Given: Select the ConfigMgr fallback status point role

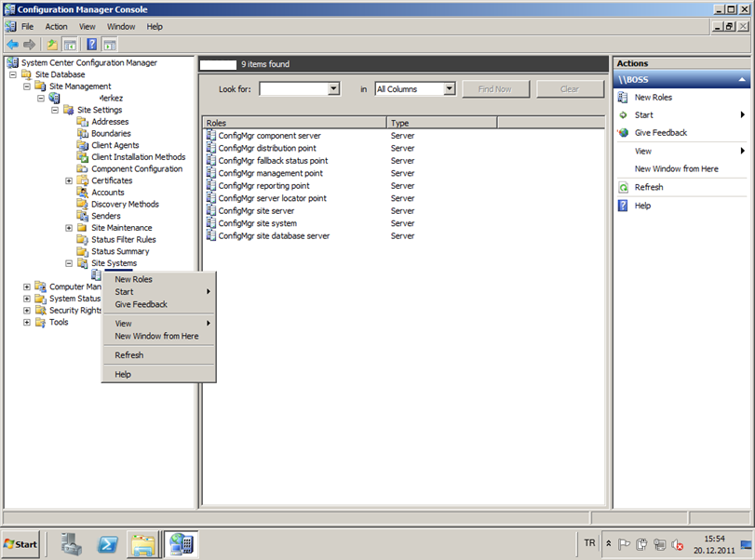Looking at the screenshot, I should click(x=273, y=161).
